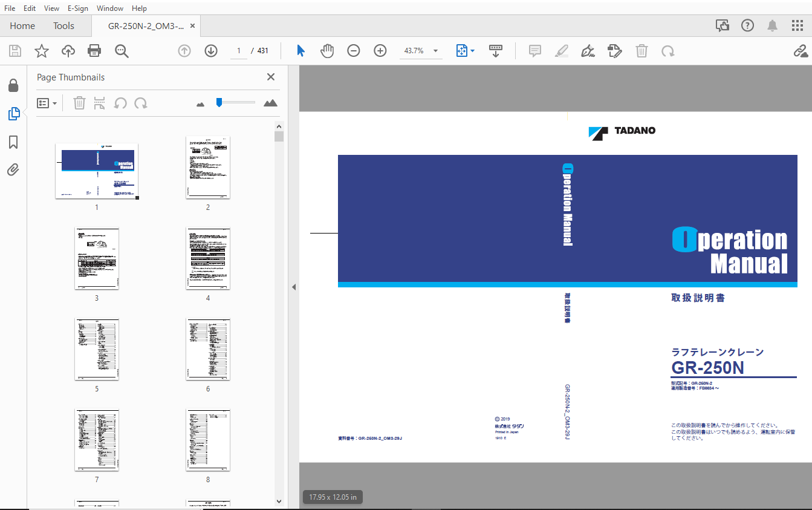This screenshot has width=812, height=510.
Task: Open the find text magnifier tool
Action: tap(122, 51)
